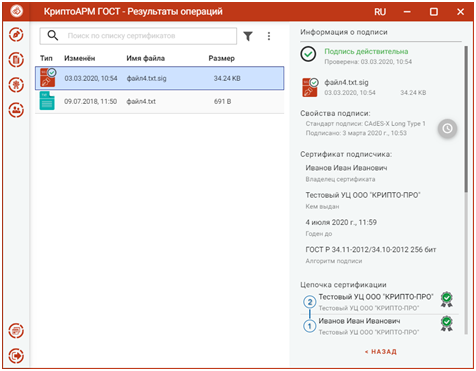Image resolution: width=476 pixels, height=371 pixels.
Task: Click the 34.24 KB size cell
Action: point(227,78)
